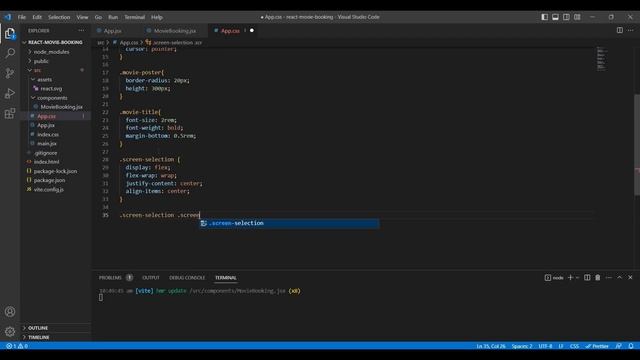Image resolution: width=640 pixels, height=360 pixels.
Task: Kill terminal with trash icon
Action: [x=598, y=278]
